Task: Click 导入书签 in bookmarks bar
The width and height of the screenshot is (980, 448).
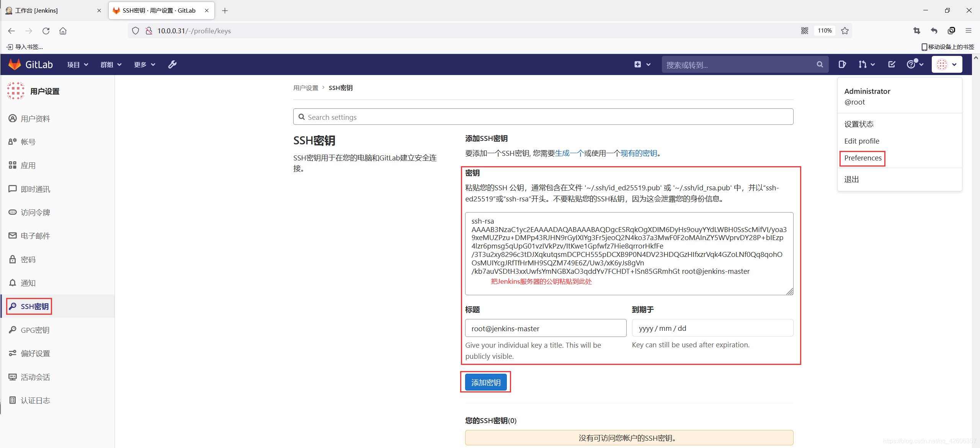Action: point(25,47)
